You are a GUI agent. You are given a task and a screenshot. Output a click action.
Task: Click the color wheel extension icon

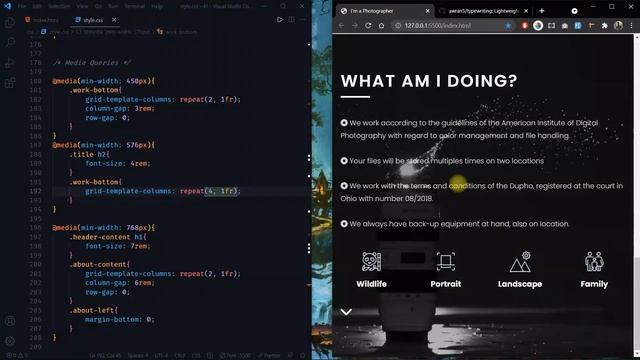[x=538, y=25]
